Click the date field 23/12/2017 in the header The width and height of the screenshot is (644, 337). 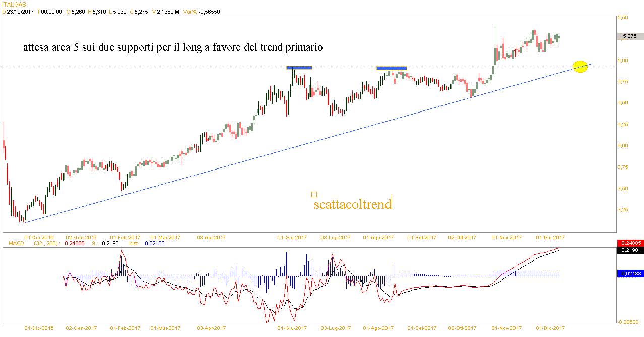pyautogui.click(x=20, y=11)
